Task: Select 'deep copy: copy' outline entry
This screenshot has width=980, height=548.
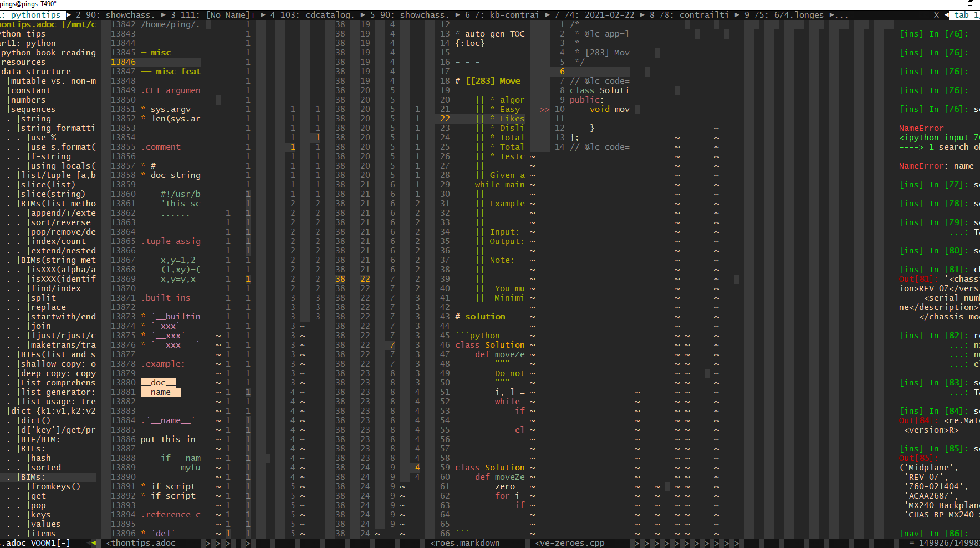Action: tap(58, 373)
